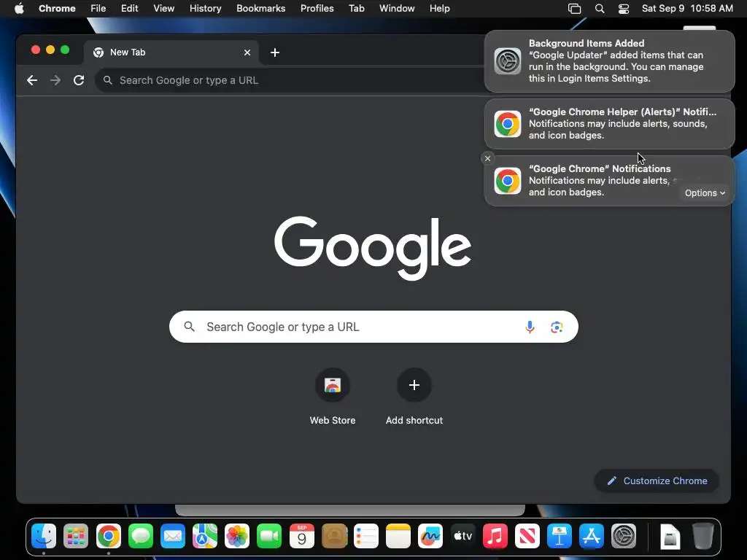Screen dimensions: 747x560
Task: Open the Google Chrome Helper (Alerts) notification
Action: click(x=609, y=124)
